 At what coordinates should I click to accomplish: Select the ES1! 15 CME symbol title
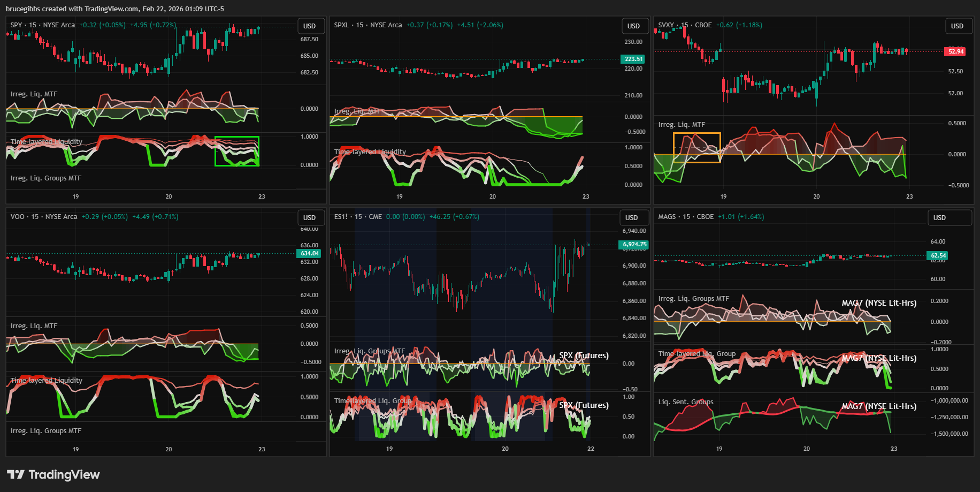pos(358,217)
